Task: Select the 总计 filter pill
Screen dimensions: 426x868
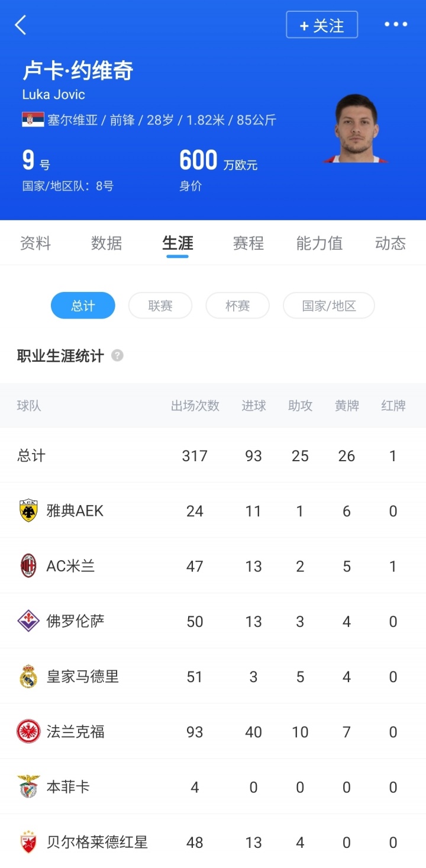Action: pos(83,306)
